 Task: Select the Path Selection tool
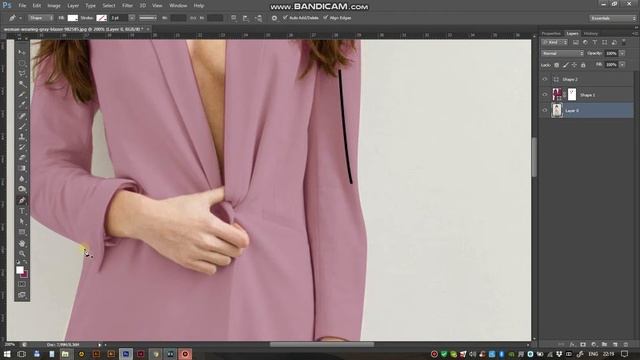(22, 222)
